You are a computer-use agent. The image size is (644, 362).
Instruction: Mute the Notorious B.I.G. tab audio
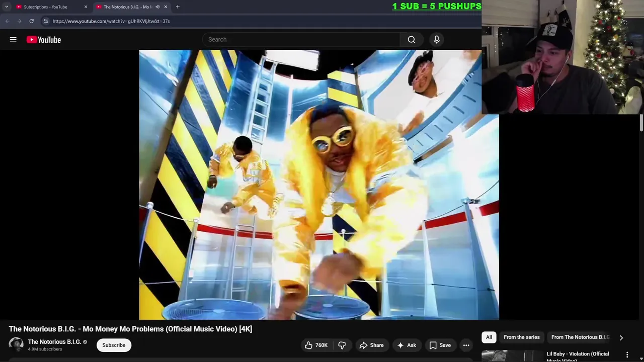(x=157, y=7)
